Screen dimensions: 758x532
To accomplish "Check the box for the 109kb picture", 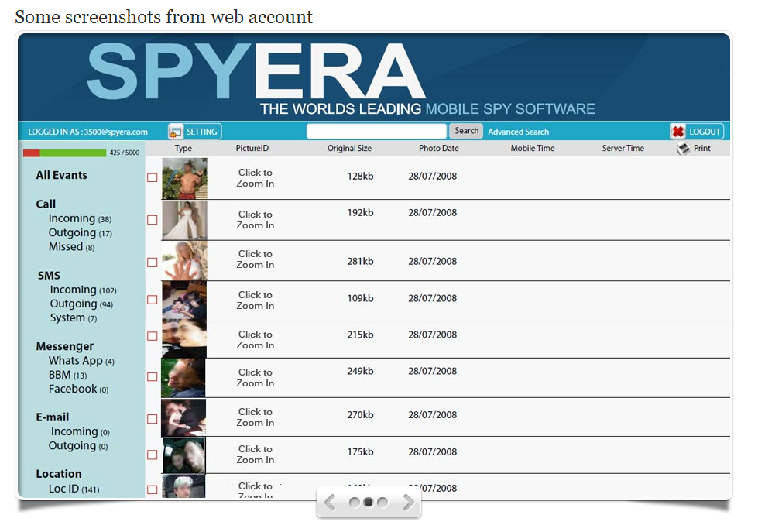I will [153, 300].
